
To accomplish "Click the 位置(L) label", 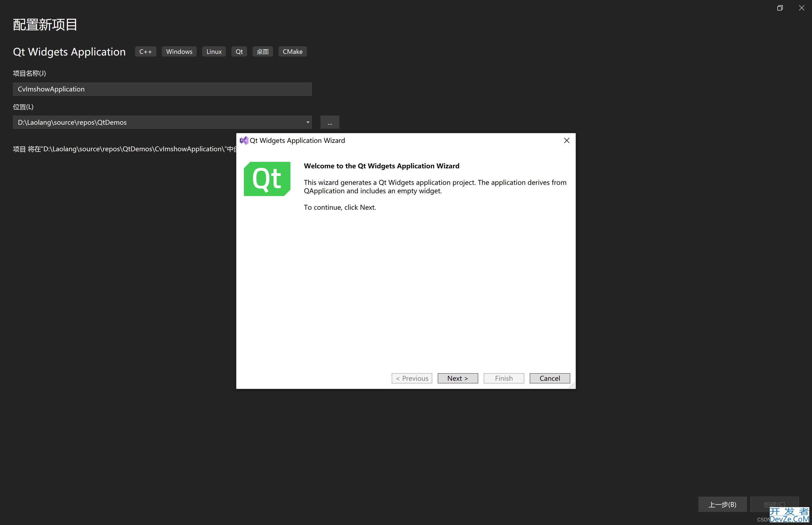I will pyautogui.click(x=23, y=107).
